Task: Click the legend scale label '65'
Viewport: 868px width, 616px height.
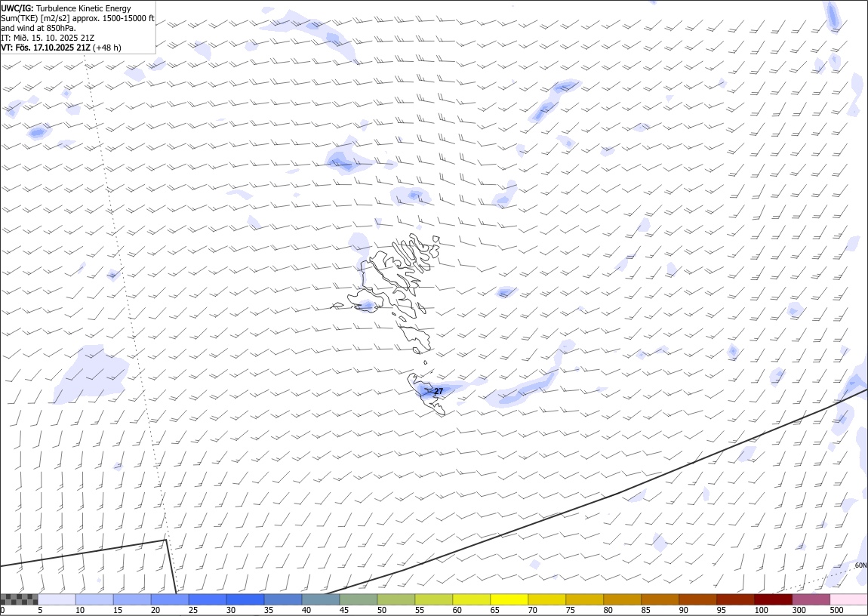Action: coord(494,610)
